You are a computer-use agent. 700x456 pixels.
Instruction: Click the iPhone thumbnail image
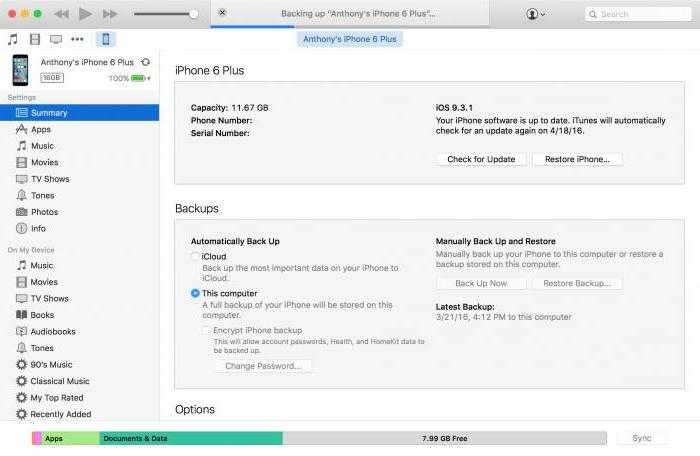pyautogui.click(x=20, y=70)
